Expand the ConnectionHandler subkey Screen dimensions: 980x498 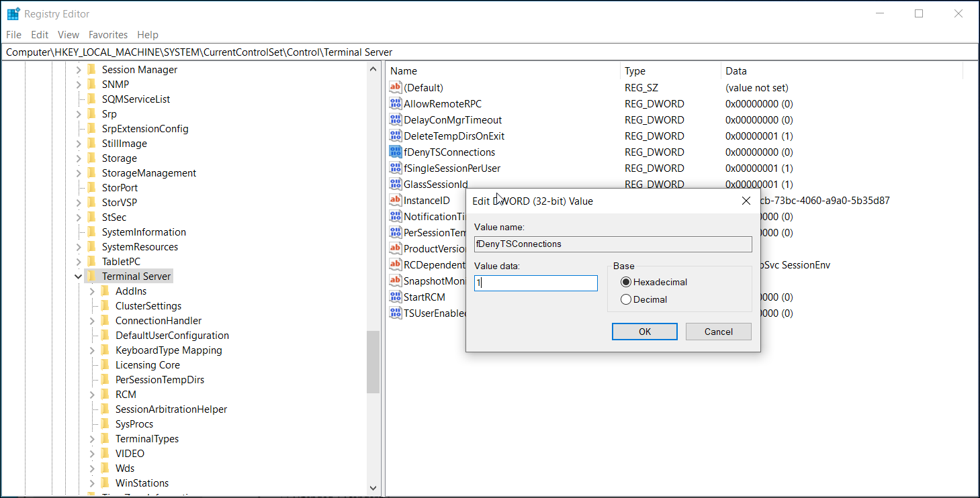92,321
